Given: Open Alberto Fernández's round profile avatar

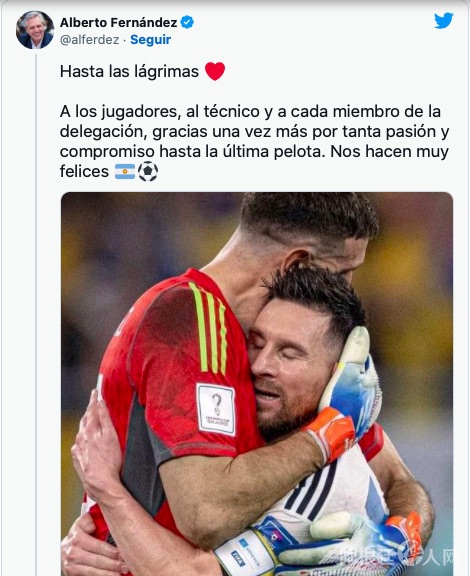Looking at the screenshot, I should [35, 29].
